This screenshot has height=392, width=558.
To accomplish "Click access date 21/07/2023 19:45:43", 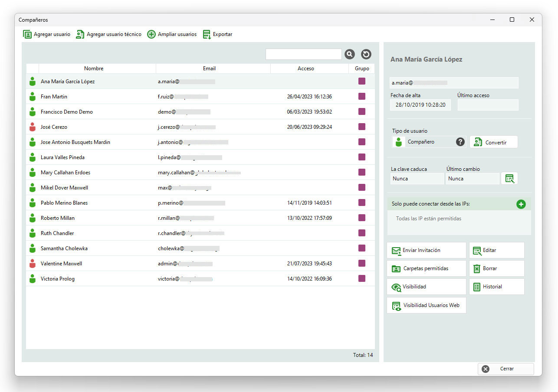I will tap(309, 264).
